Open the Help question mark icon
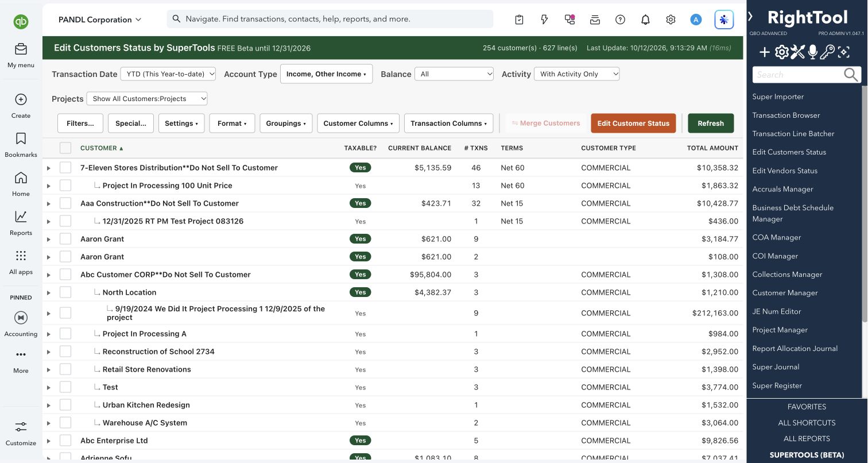868x463 pixels. pyautogui.click(x=620, y=20)
